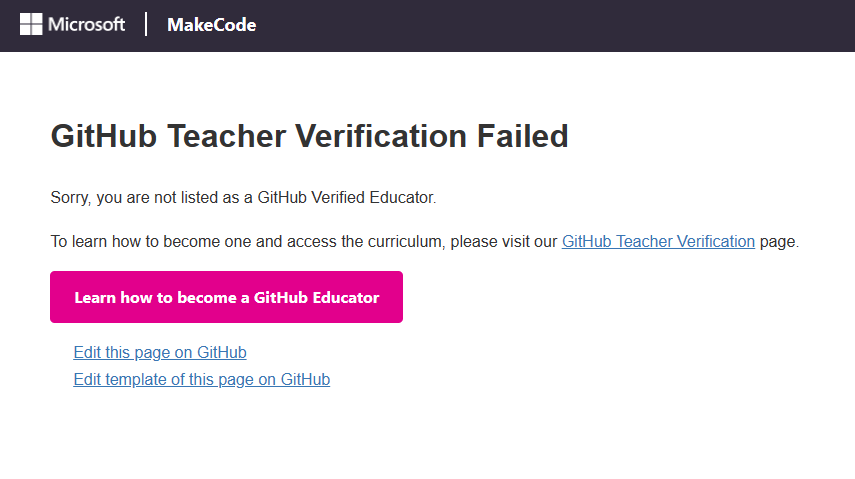855x479 pixels.
Task: Click the Microsoft wordmark in header
Action: click(86, 25)
